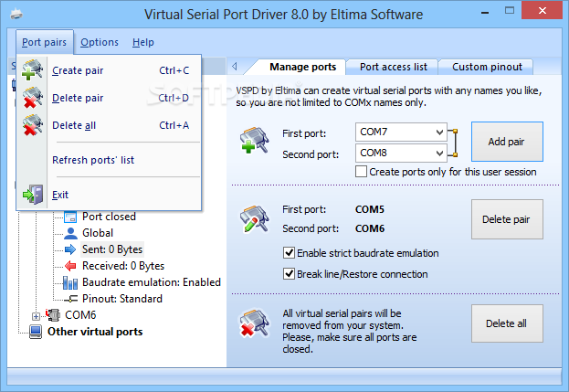Switch to Custom pinout tab
Viewport: 569px width, 392px height.
[487, 67]
